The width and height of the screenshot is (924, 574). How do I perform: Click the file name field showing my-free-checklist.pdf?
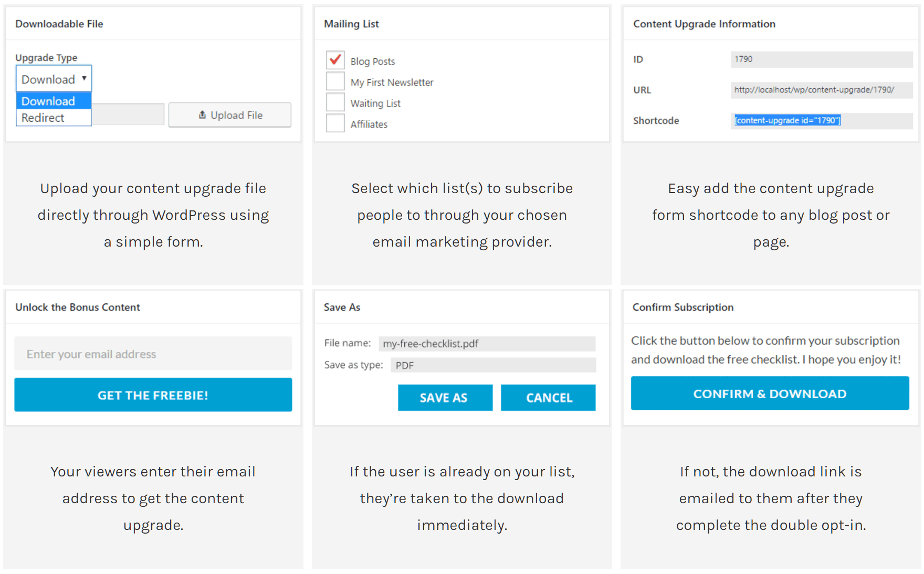click(487, 344)
